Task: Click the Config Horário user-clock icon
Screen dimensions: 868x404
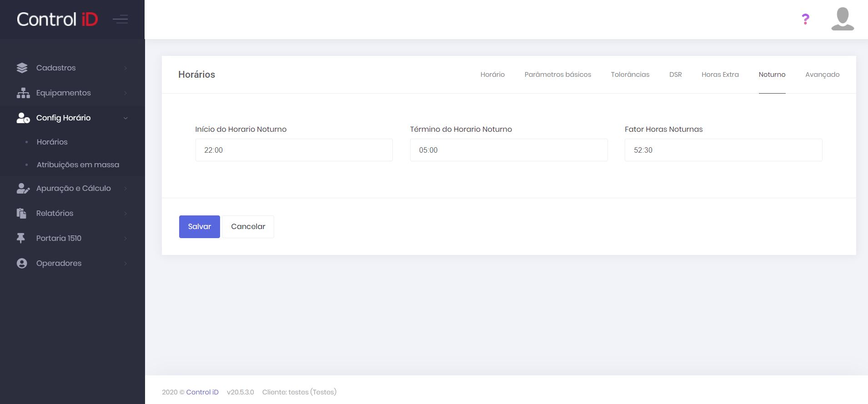Action: (x=23, y=118)
